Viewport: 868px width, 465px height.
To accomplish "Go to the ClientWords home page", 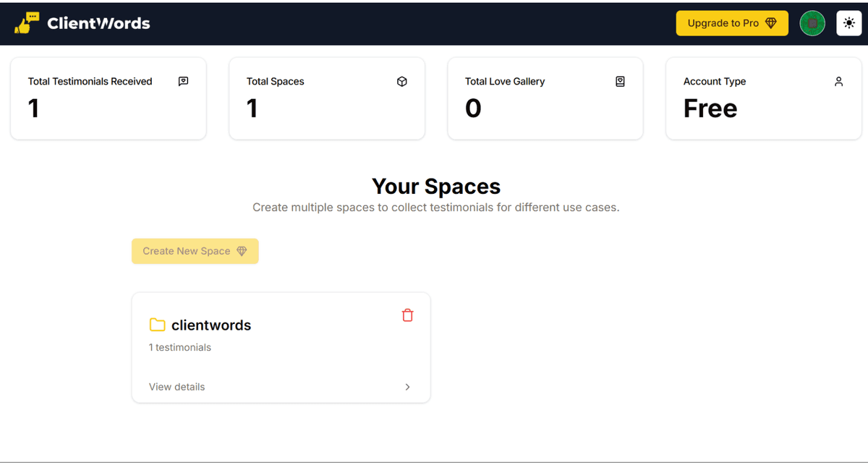I will tap(87, 22).
